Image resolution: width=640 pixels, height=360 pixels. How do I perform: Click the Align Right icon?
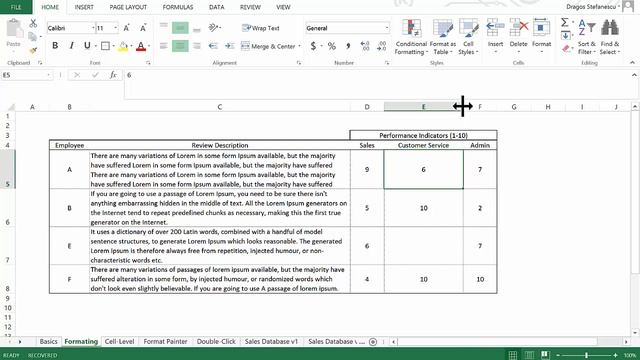click(x=197, y=46)
